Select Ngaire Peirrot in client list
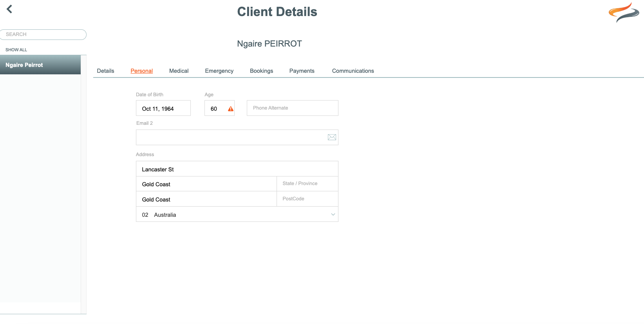 coord(40,65)
